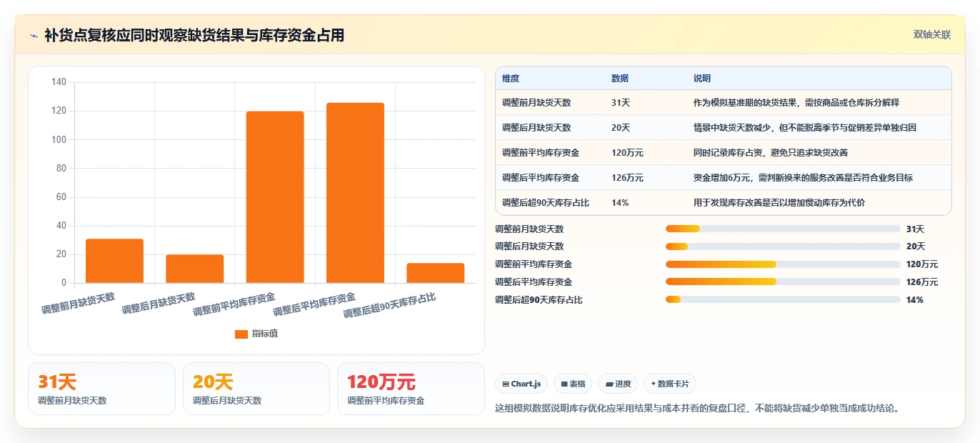Click the 20天 value in table

coord(621,128)
